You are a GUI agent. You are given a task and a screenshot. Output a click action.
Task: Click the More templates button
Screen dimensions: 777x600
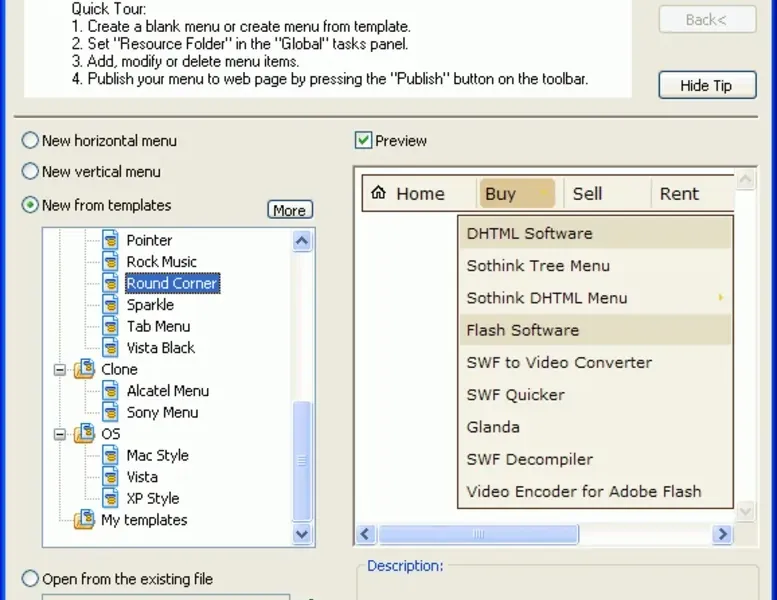point(290,210)
